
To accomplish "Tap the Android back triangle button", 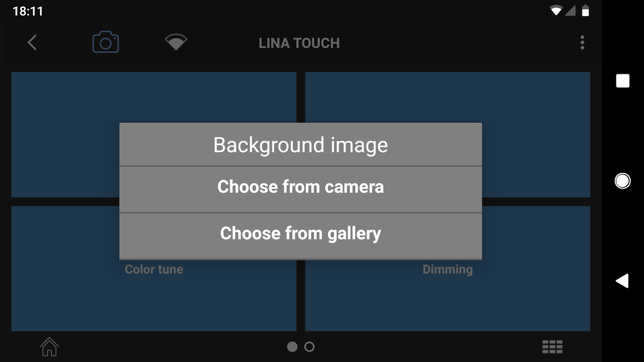I will [x=622, y=281].
